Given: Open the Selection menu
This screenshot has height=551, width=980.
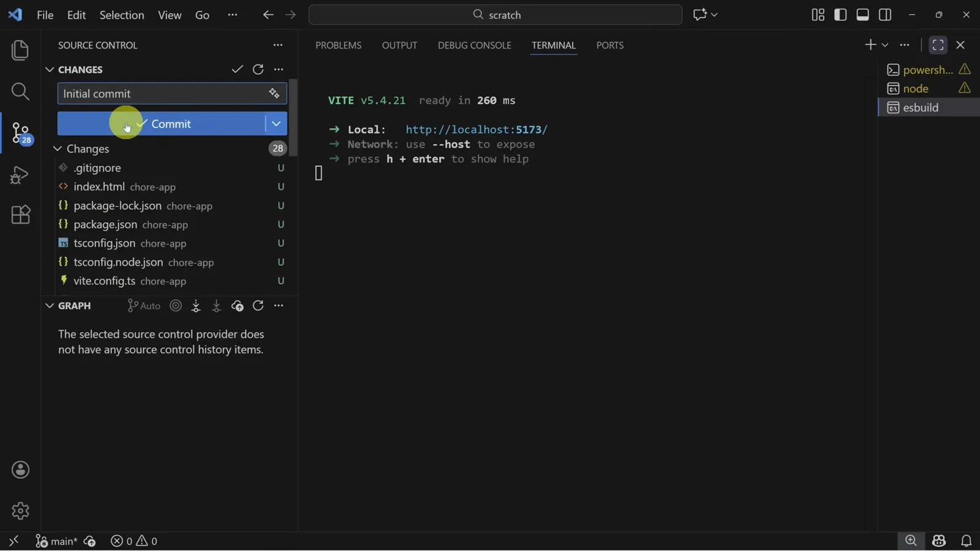Looking at the screenshot, I should click(122, 15).
